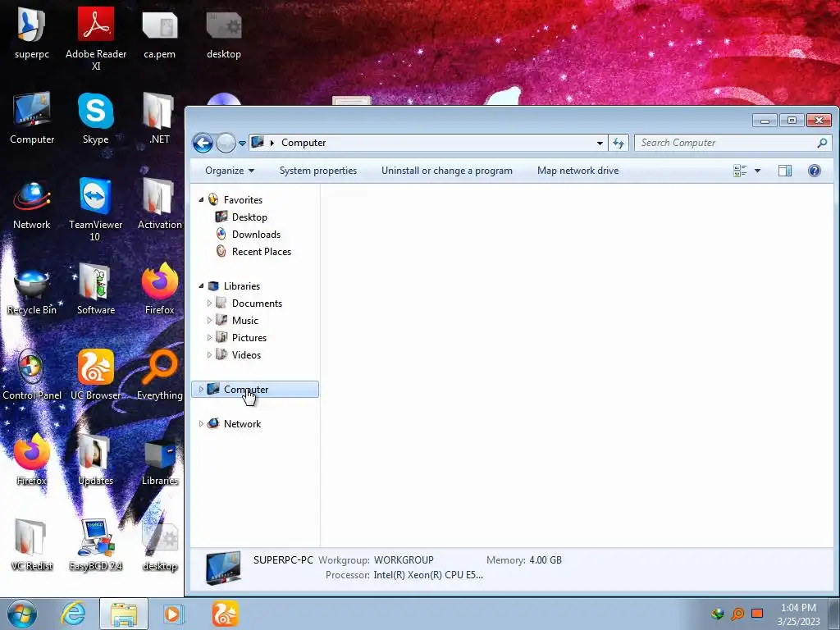Expand the Network tree node
This screenshot has height=630, width=840.
(202, 424)
